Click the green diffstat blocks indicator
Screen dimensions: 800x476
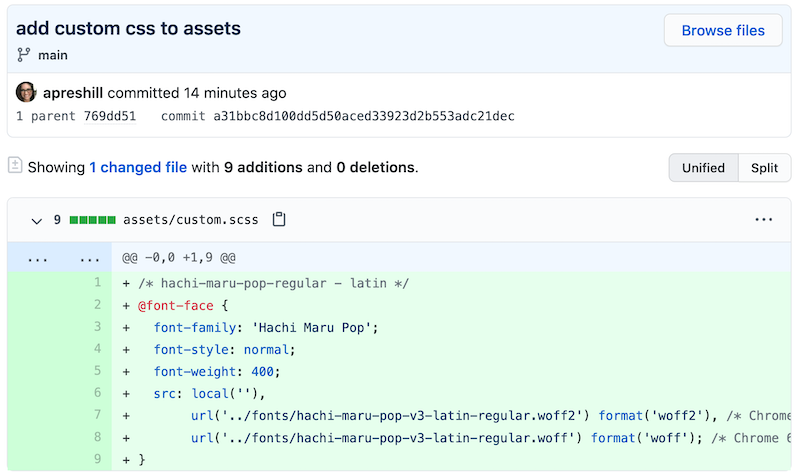coord(93,220)
